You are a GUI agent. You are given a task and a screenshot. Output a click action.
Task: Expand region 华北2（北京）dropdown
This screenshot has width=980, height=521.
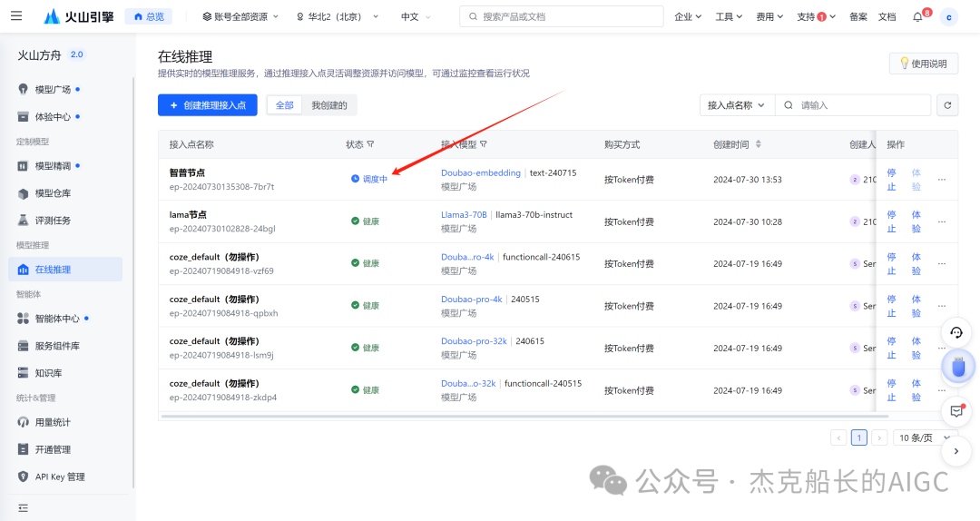click(x=338, y=17)
